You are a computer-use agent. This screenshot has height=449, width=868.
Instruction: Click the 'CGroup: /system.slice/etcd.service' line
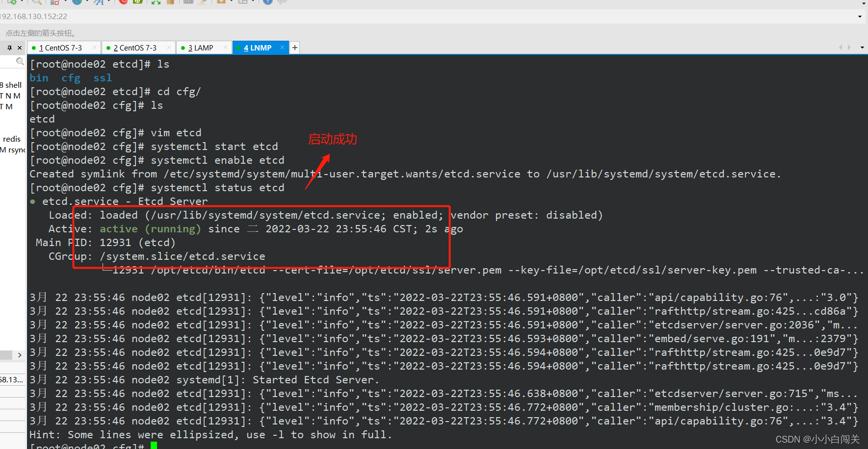click(x=157, y=256)
